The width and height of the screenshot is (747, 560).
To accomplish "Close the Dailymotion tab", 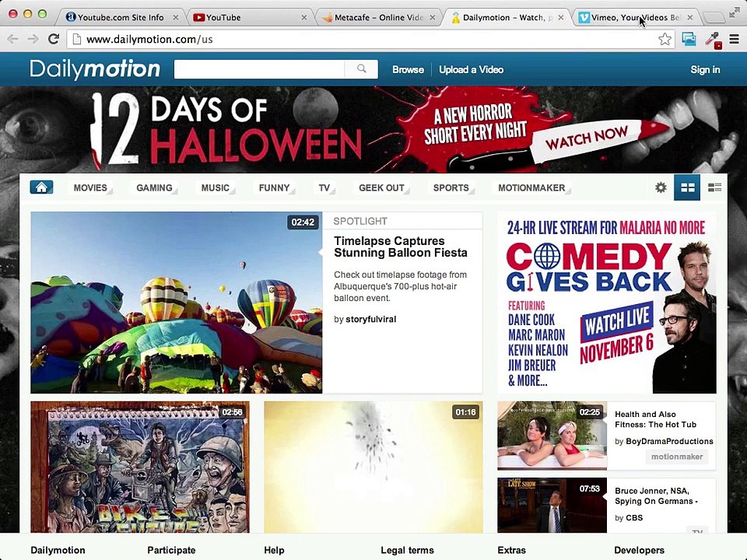I will pos(561,18).
